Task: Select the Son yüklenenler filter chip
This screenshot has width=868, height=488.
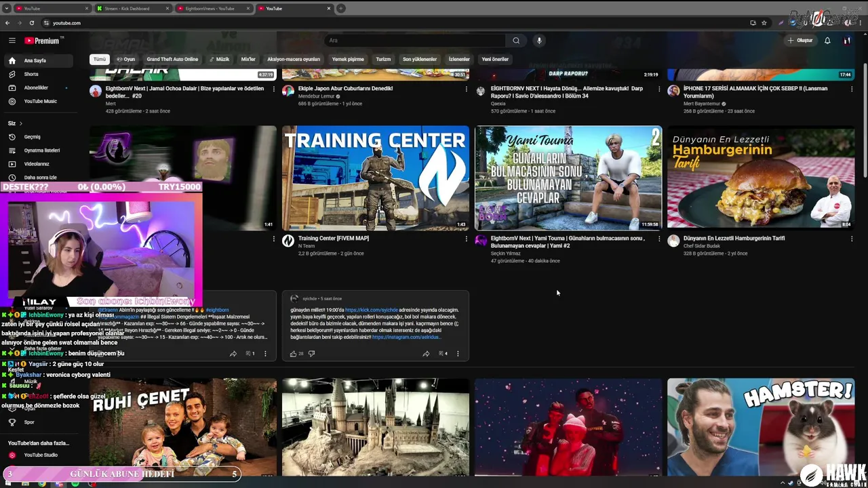Action: tap(420, 59)
